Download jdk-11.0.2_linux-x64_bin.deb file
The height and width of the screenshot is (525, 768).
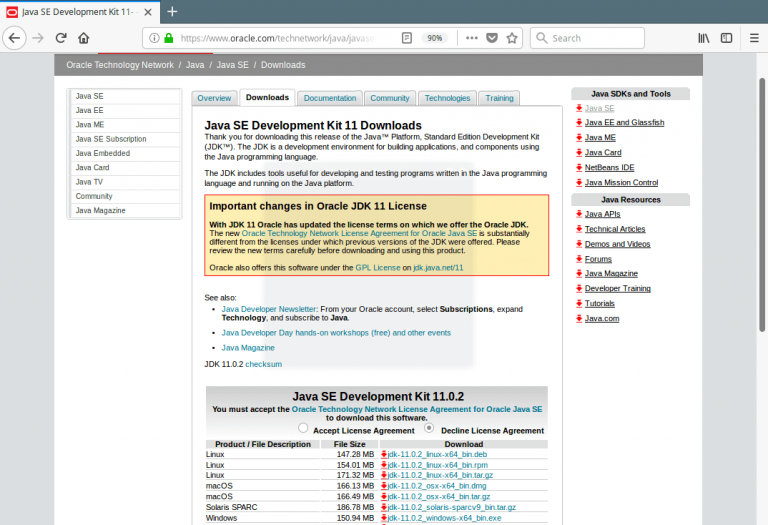pyautogui.click(x=436, y=454)
